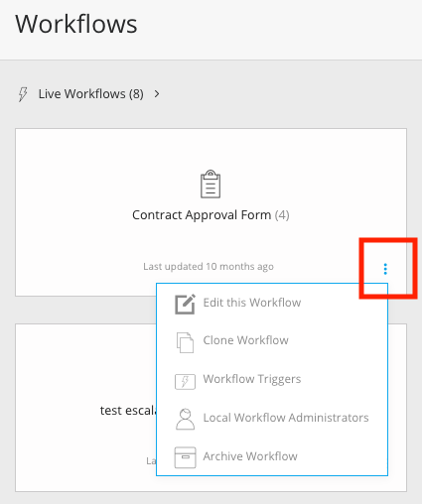Viewport: 422px width, 504px height.
Task: Click the (4) count beside Contract Approval Form
Action: click(x=282, y=215)
